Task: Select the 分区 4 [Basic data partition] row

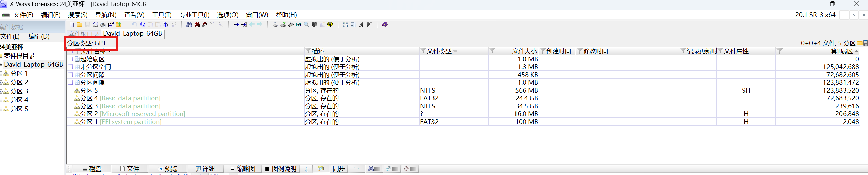Action: pyautogui.click(x=463, y=98)
